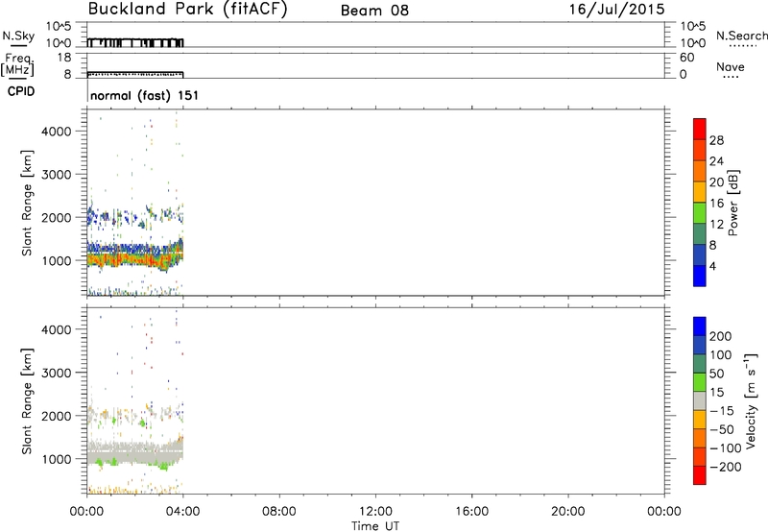768x532 pixels.
Task: Click the power panel's 1000 km backscatter band
Action: pos(135,254)
